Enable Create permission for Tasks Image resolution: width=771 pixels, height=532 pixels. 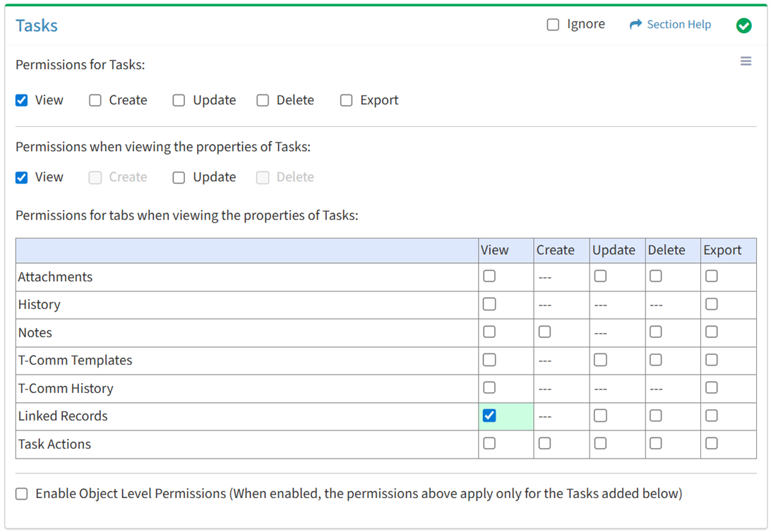coord(95,100)
